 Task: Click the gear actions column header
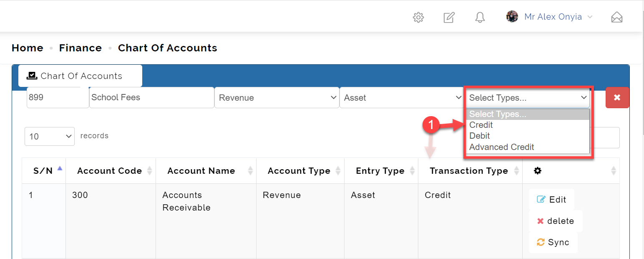coord(571,171)
